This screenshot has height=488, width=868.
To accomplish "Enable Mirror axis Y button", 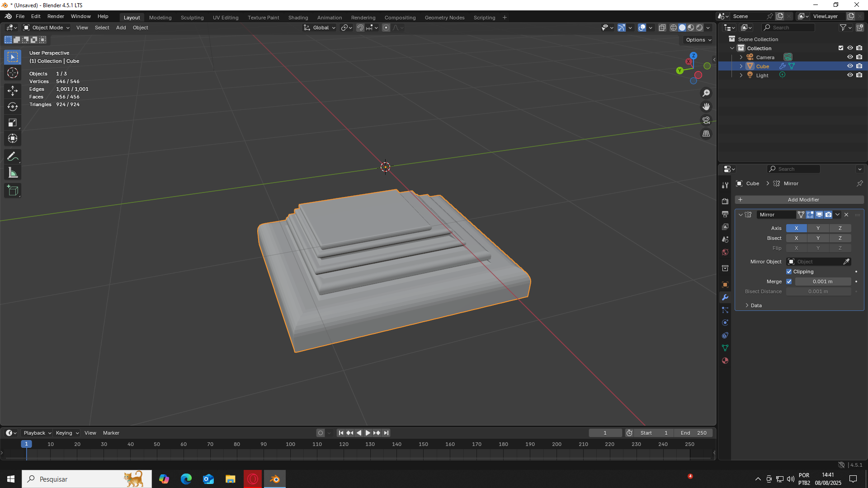I will pyautogui.click(x=818, y=228).
